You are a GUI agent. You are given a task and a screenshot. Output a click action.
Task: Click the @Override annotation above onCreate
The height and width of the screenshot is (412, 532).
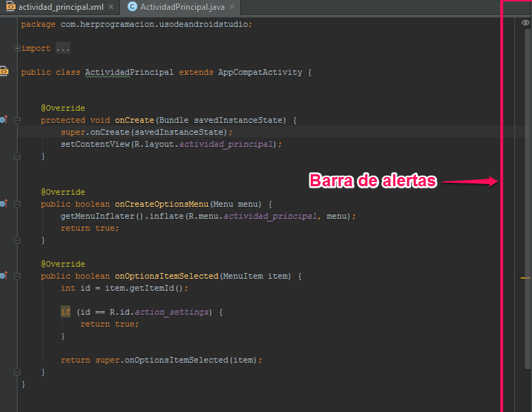(x=63, y=108)
